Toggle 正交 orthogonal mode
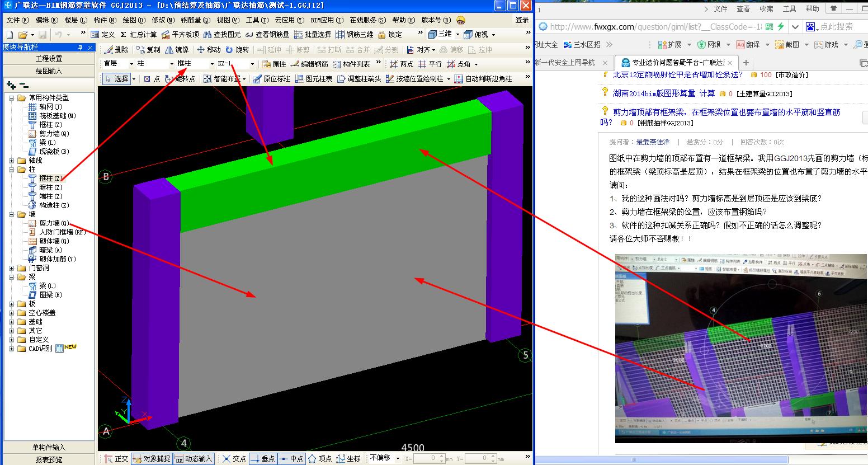Screen dimensions: 868x465 [x=117, y=458]
